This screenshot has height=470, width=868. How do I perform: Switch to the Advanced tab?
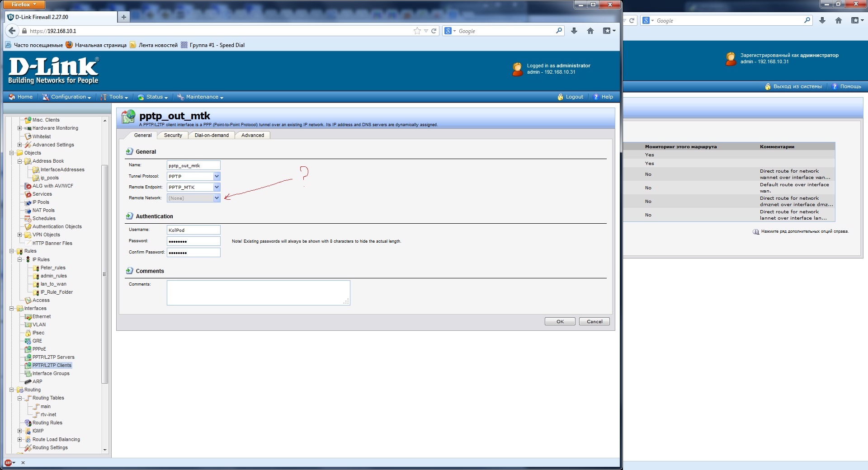(x=253, y=135)
